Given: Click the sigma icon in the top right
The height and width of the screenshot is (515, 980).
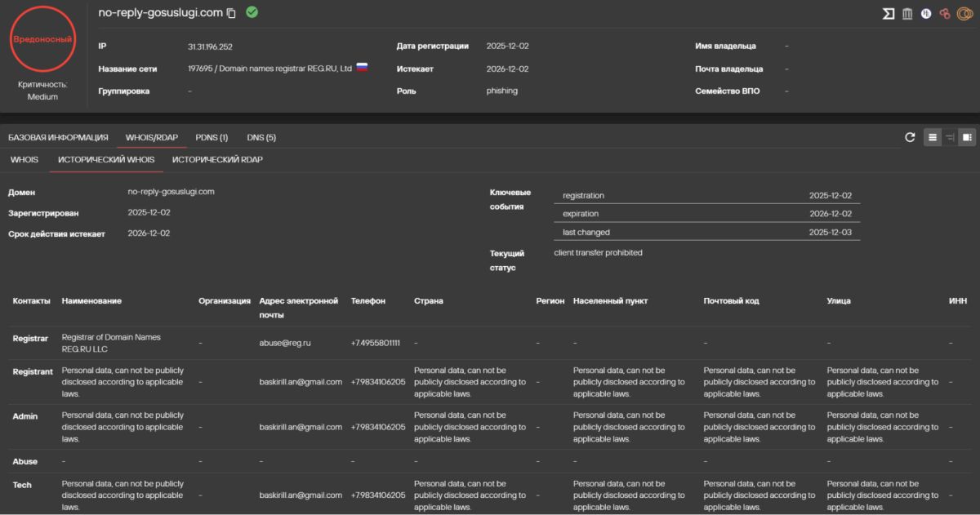Looking at the screenshot, I should (889, 14).
